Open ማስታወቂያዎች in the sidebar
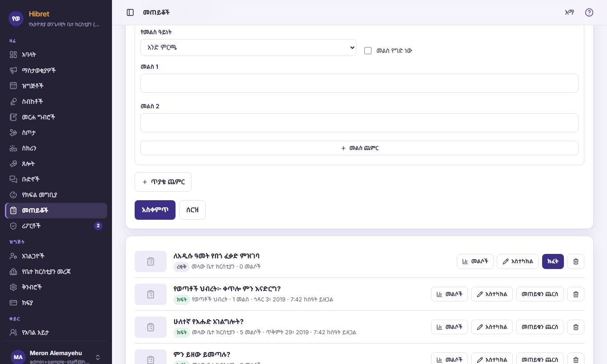Image resolution: width=607 pixels, height=364 pixels. (x=56, y=70)
